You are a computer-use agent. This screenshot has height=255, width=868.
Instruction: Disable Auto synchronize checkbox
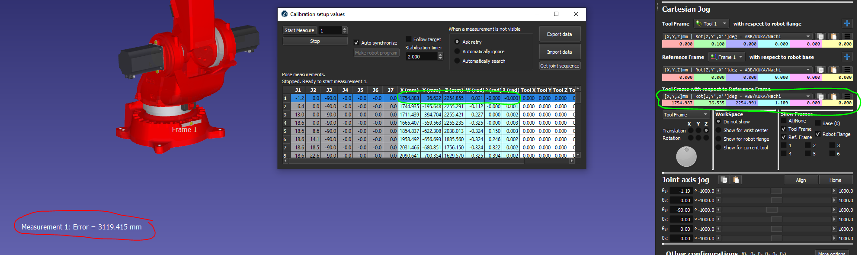click(x=356, y=43)
